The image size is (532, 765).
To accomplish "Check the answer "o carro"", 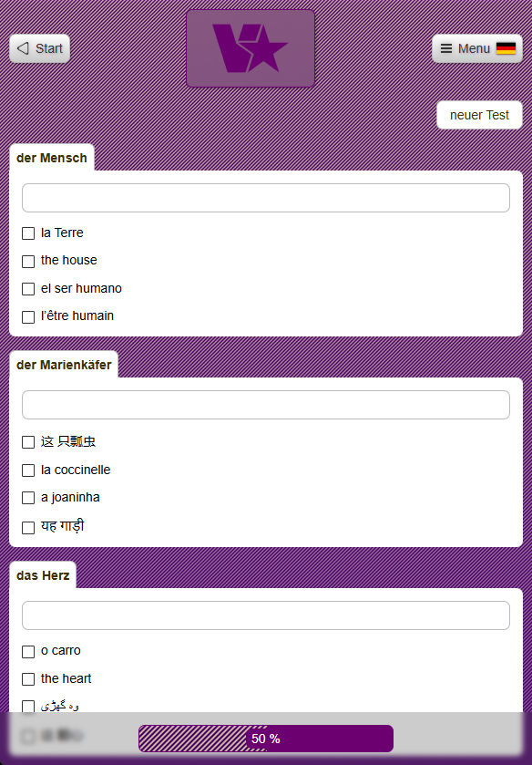I will coord(28,651).
